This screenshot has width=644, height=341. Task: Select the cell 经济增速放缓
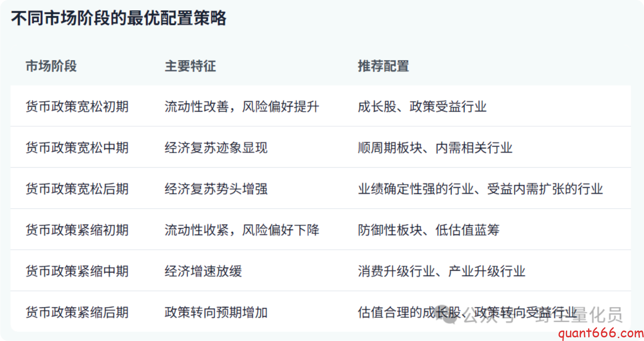click(203, 271)
